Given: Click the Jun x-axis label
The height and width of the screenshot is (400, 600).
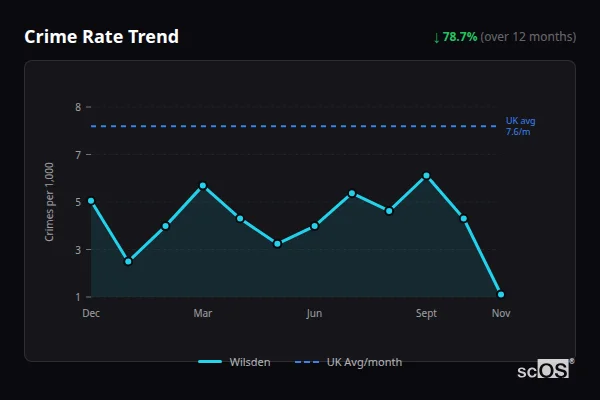Looking at the screenshot, I should (314, 313).
